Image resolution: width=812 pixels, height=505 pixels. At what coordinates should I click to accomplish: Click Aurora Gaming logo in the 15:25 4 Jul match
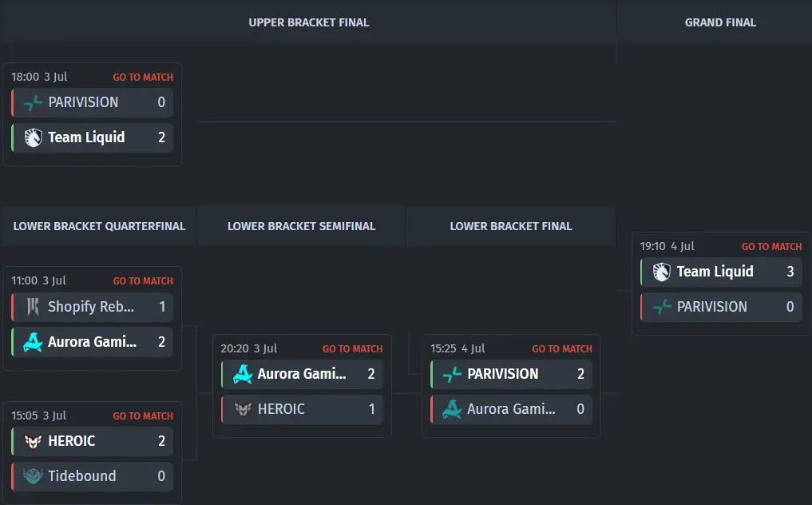(x=452, y=409)
